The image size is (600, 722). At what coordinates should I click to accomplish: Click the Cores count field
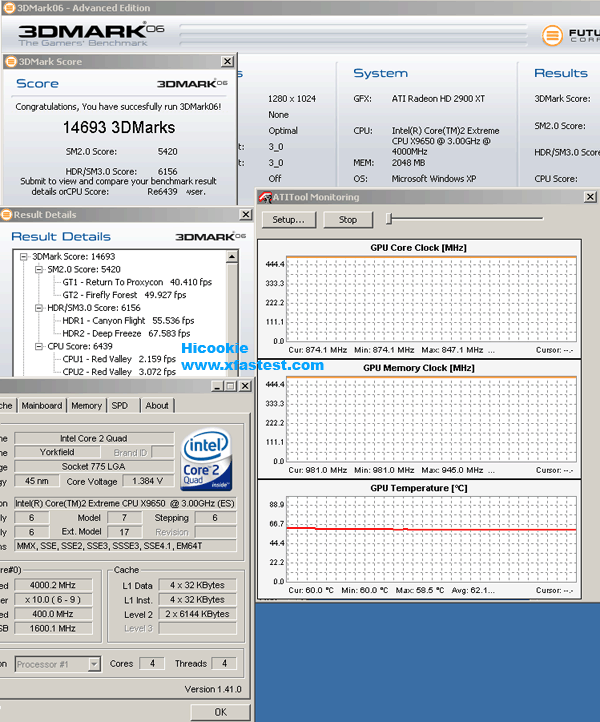[x=152, y=664]
